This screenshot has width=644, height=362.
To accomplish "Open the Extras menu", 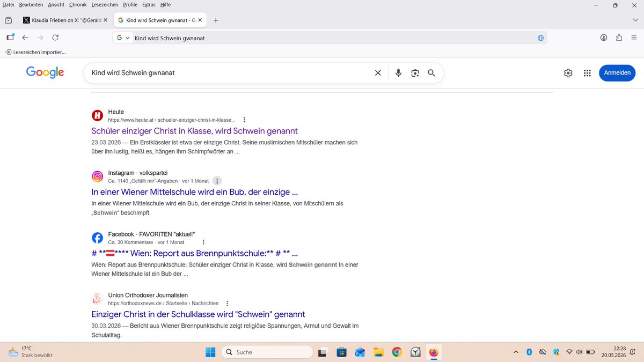I will [x=149, y=4].
